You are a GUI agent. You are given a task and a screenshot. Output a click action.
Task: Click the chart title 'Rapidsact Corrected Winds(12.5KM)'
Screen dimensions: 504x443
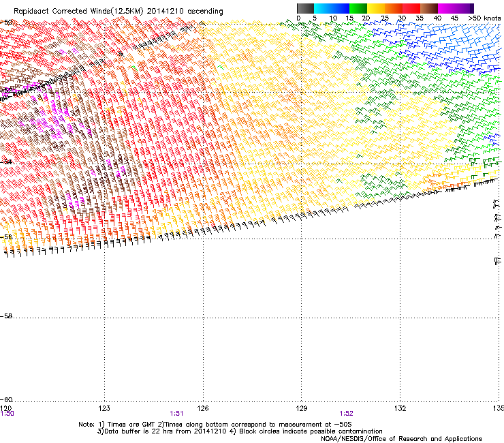coord(78,12)
